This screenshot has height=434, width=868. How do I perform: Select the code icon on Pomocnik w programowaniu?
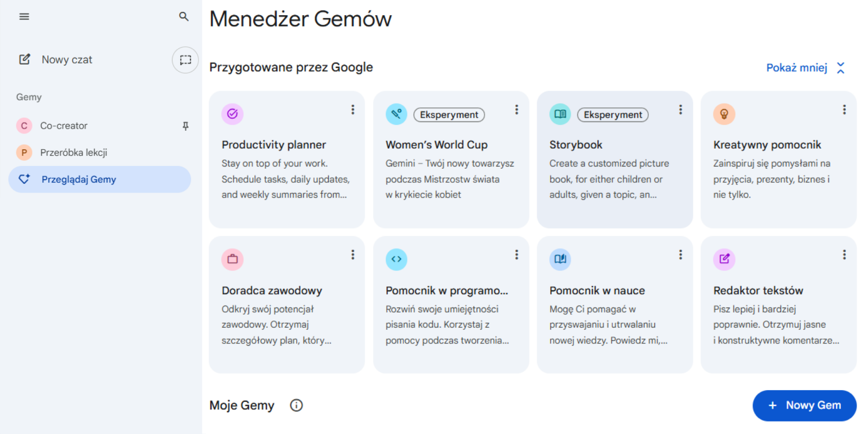coord(397,259)
